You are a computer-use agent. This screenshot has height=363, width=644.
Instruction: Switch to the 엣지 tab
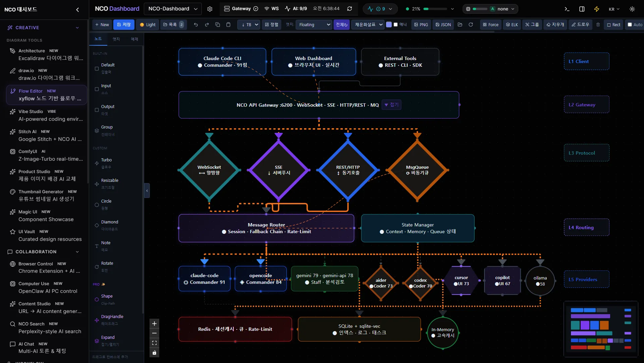[x=116, y=39]
